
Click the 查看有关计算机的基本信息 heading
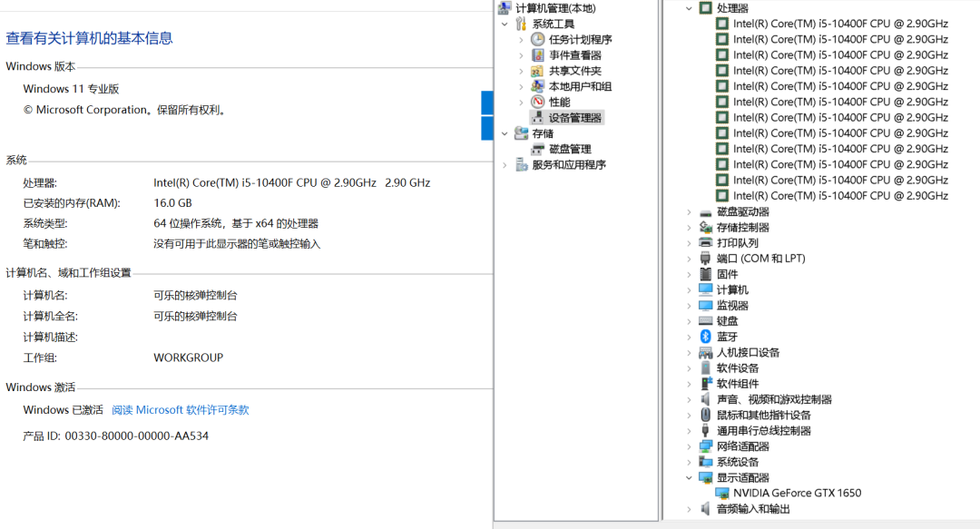(x=89, y=38)
